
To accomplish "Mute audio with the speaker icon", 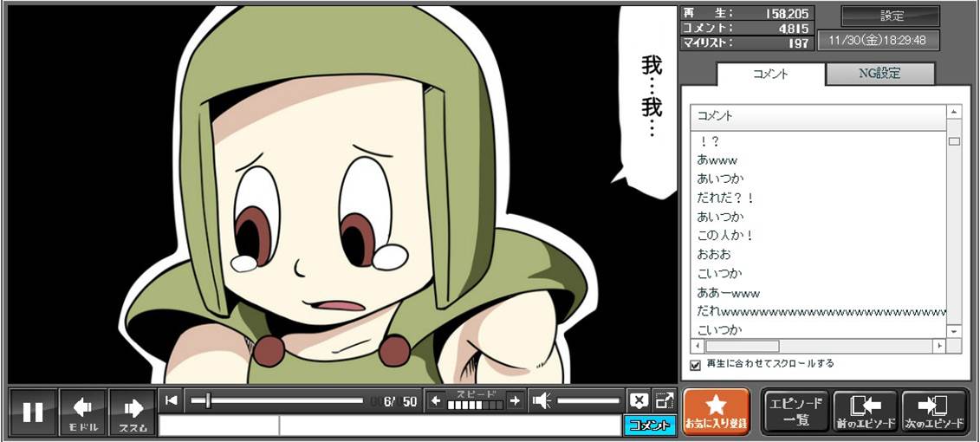I will click(542, 400).
